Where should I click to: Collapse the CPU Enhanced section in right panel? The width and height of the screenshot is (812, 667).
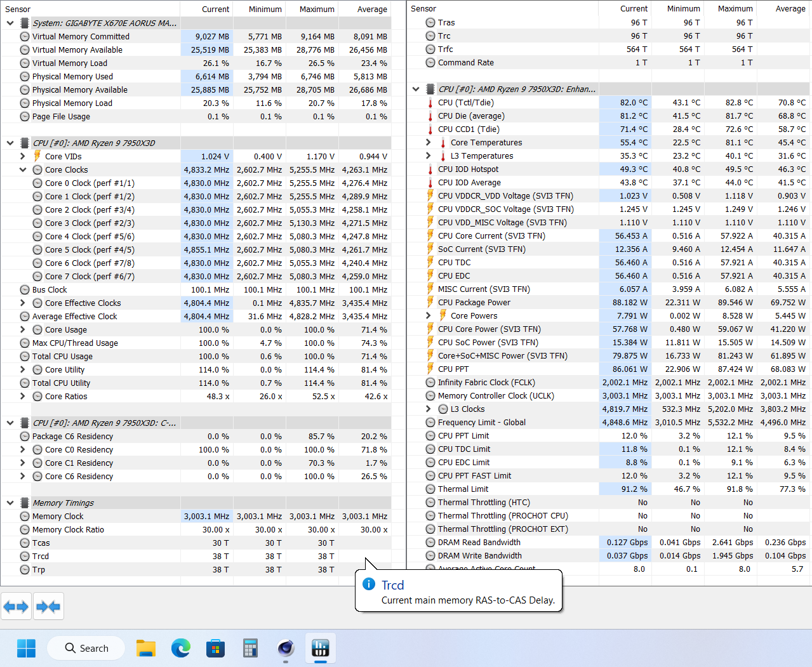pos(416,89)
